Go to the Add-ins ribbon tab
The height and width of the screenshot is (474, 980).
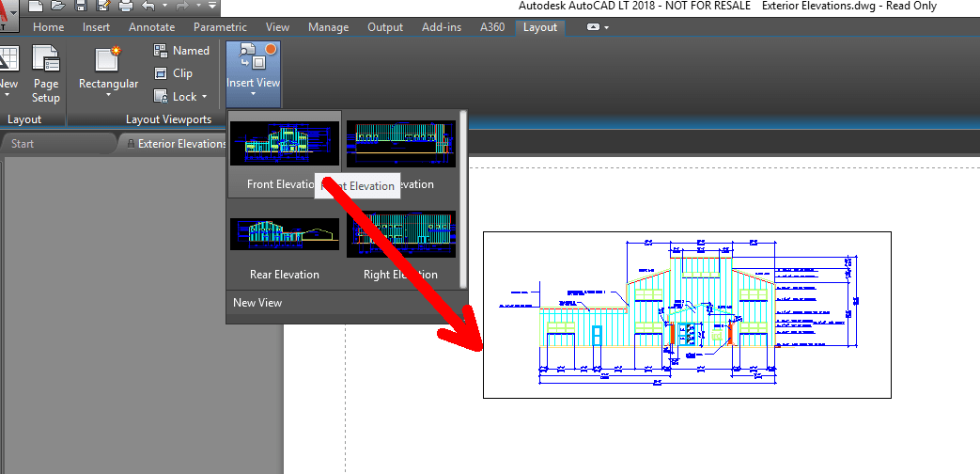[442, 27]
